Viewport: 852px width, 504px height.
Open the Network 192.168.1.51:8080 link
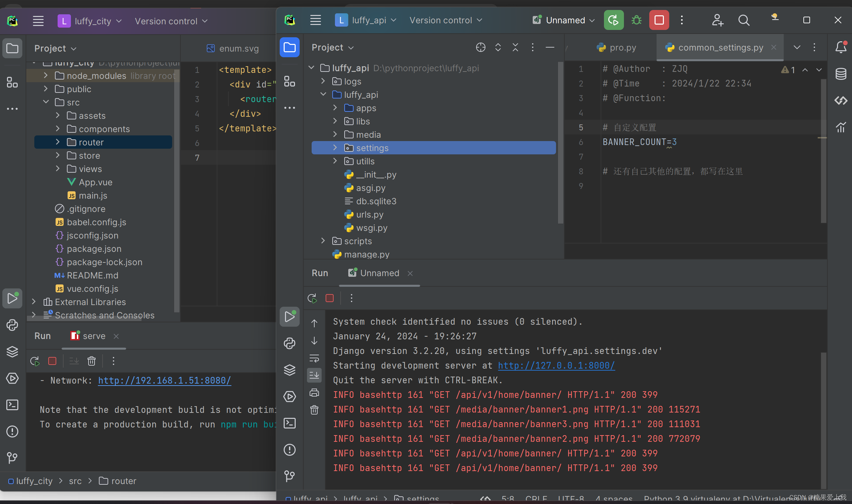coord(164,380)
